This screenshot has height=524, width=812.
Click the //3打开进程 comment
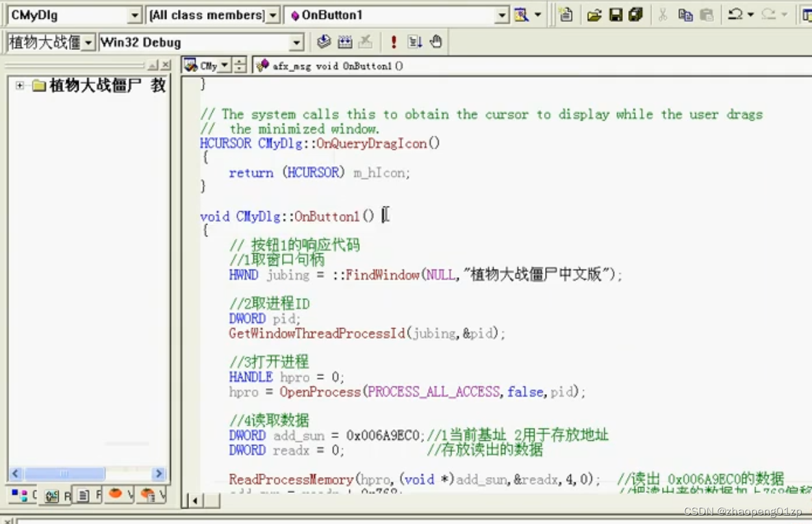coord(269,362)
